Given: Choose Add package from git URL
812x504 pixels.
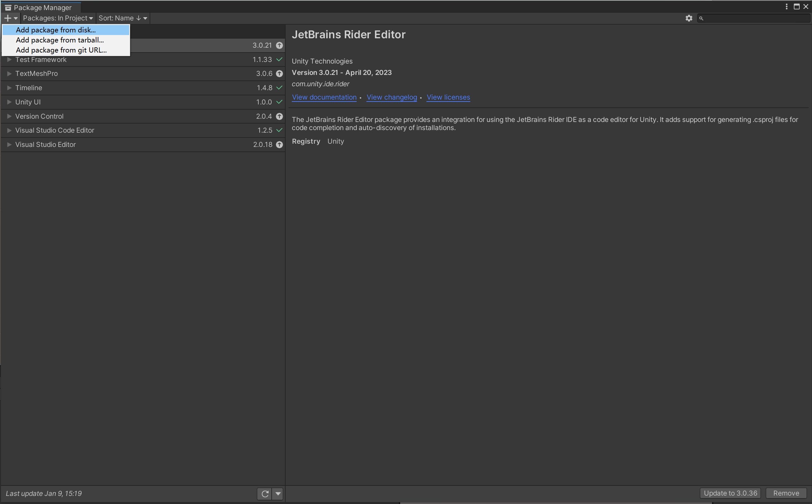Looking at the screenshot, I should (x=61, y=50).
